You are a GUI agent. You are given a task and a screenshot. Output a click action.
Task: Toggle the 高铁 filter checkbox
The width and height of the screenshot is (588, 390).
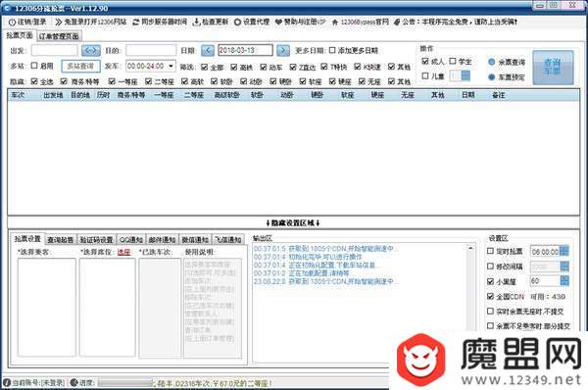pyautogui.click(x=233, y=67)
